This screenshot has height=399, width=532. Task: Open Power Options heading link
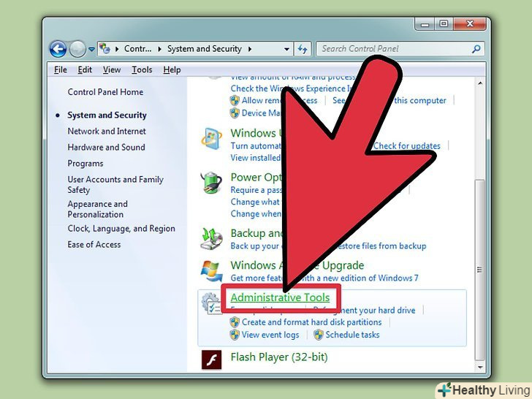click(256, 177)
